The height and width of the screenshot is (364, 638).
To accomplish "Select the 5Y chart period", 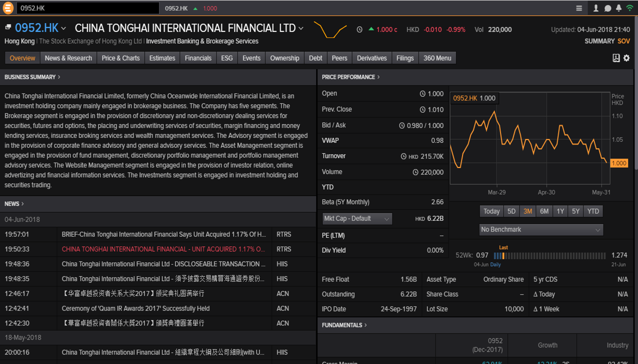I will pyautogui.click(x=575, y=211).
